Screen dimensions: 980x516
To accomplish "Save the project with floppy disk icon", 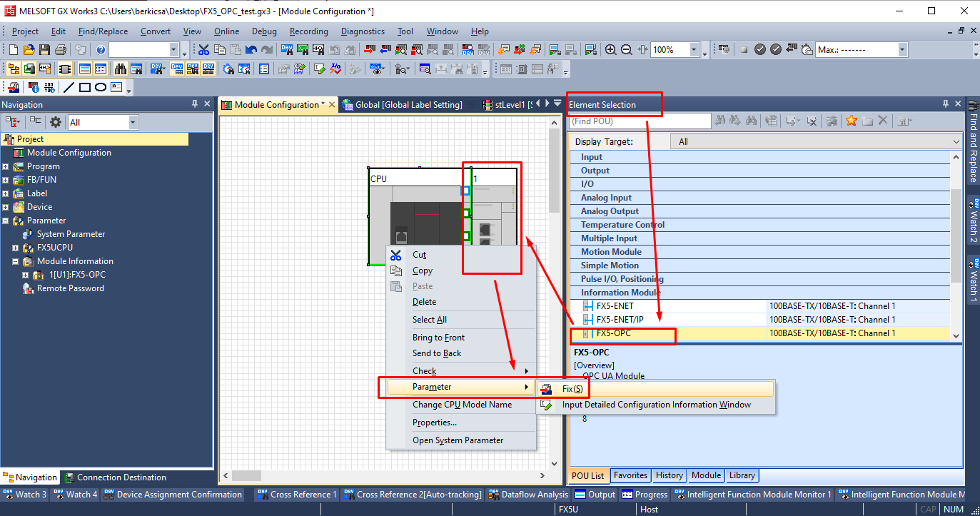I will click(45, 50).
